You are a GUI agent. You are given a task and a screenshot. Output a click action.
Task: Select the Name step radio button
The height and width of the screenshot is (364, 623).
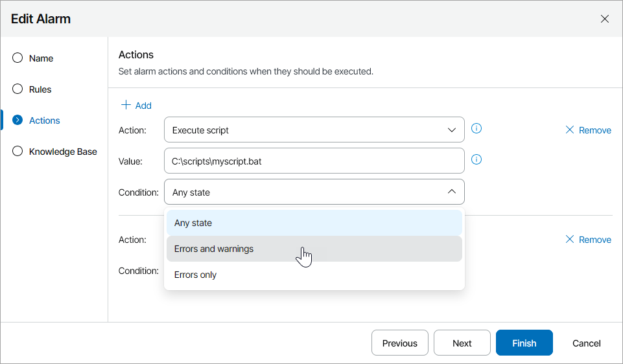coord(18,58)
